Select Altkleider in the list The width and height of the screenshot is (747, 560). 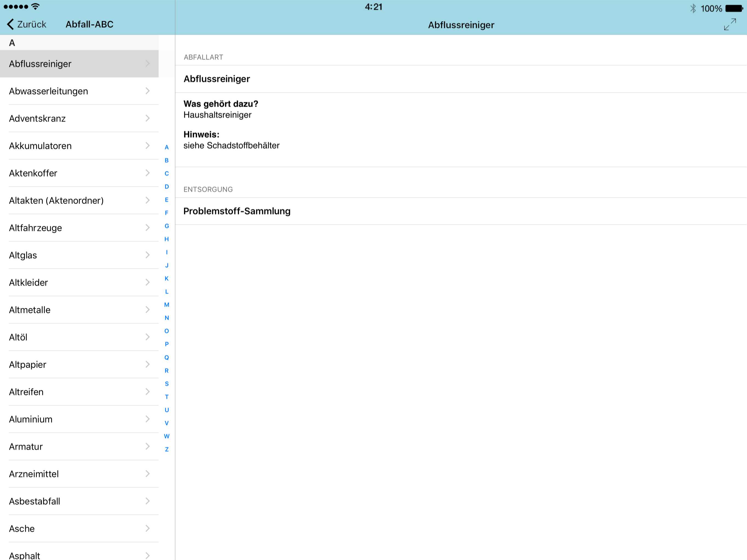(79, 283)
